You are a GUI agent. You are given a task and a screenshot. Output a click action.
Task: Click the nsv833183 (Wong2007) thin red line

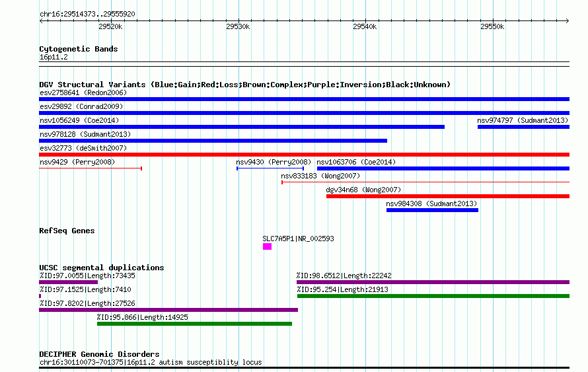(x=425, y=182)
